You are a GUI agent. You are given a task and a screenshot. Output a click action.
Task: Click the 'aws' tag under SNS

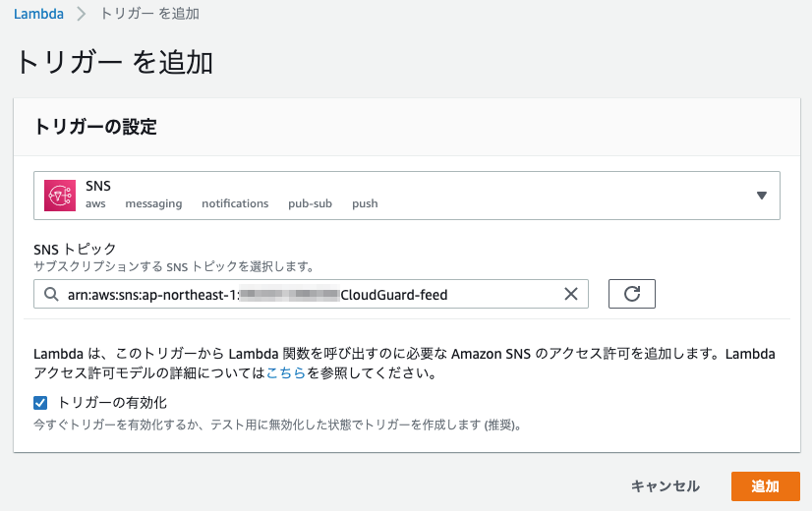95,204
